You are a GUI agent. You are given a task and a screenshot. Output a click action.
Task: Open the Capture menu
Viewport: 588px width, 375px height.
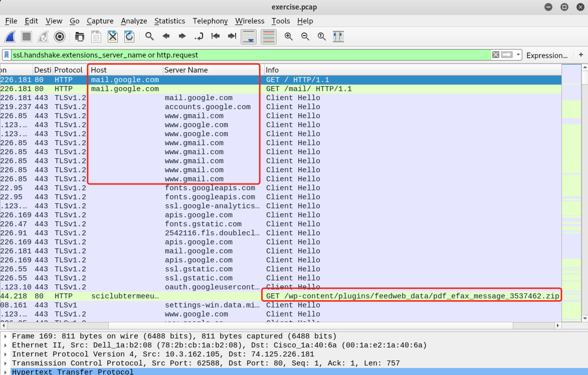(x=100, y=21)
